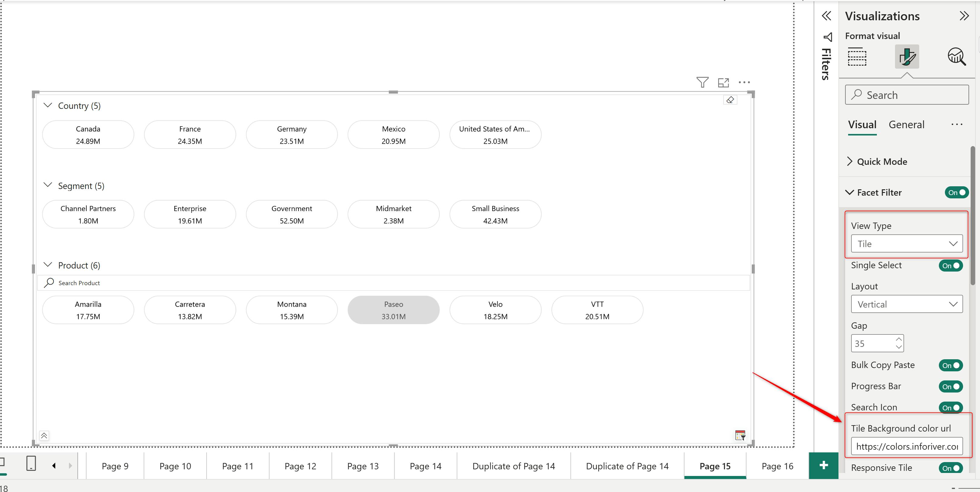Screen dimensions: 980x492
Task: Select the United States of America tile
Action: [x=495, y=135]
